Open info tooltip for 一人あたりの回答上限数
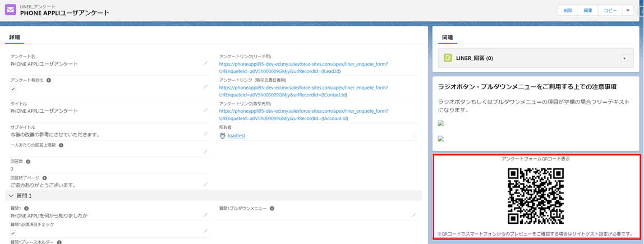Viewport: 644px width, 244px height. pos(61,145)
